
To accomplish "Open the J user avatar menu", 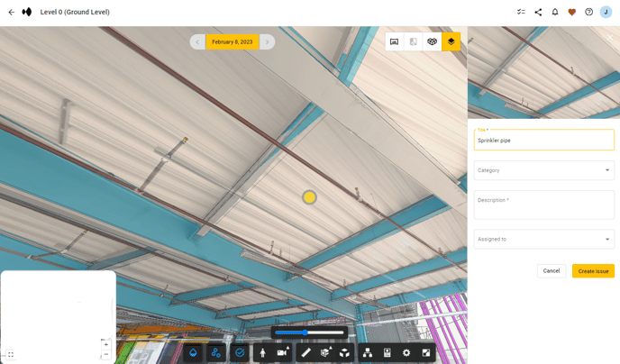I will coord(606,12).
